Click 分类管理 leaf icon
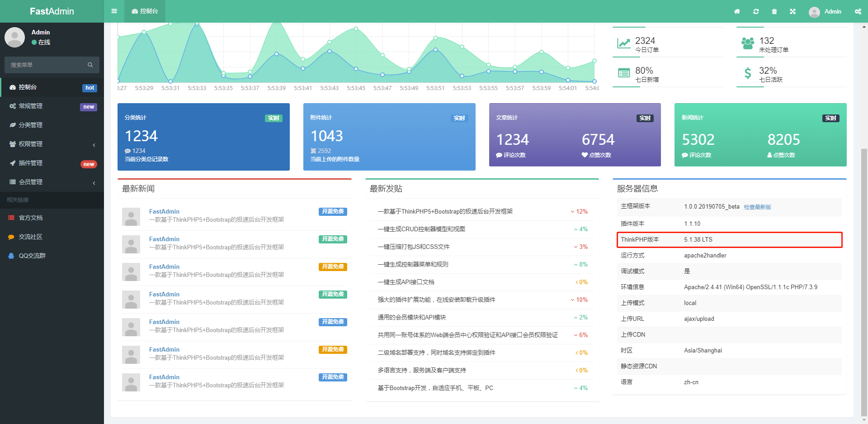Image resolution: width=868 pixels, height=424 pixels. (12, 125)
